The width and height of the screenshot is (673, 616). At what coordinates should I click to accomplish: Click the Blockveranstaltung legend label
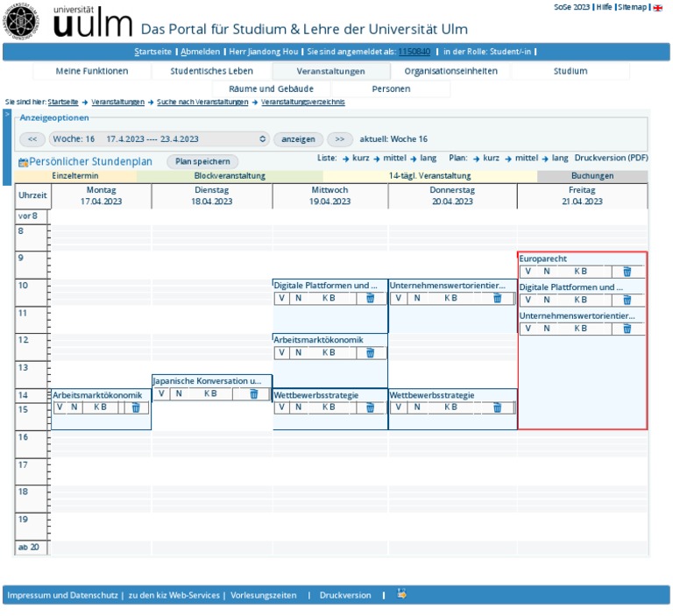(x=230, y=175)
